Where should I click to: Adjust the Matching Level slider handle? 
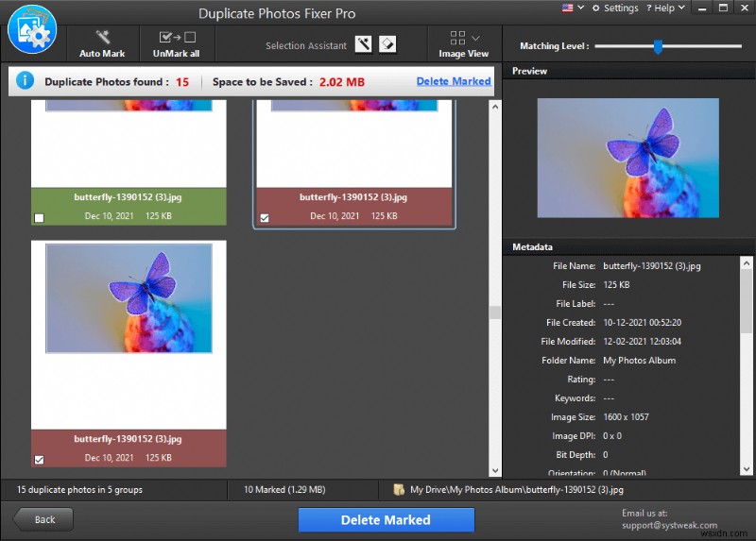pos(658,46)
